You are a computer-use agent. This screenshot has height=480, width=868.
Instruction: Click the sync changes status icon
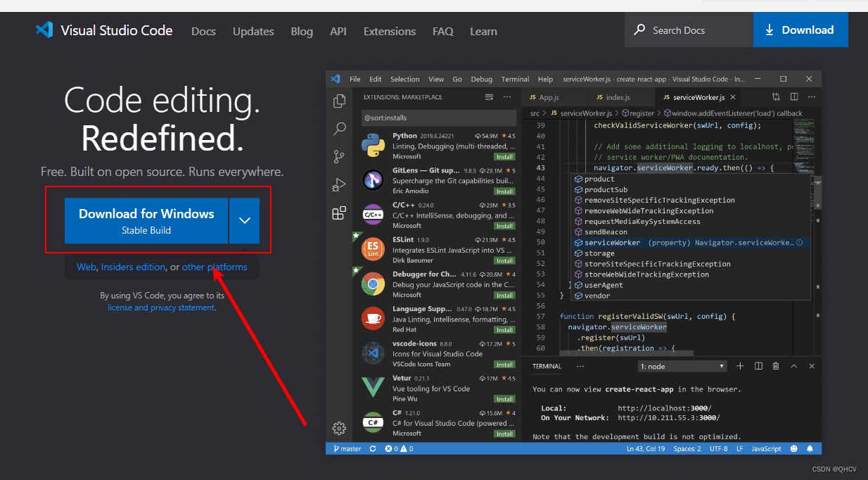(373, 448)
